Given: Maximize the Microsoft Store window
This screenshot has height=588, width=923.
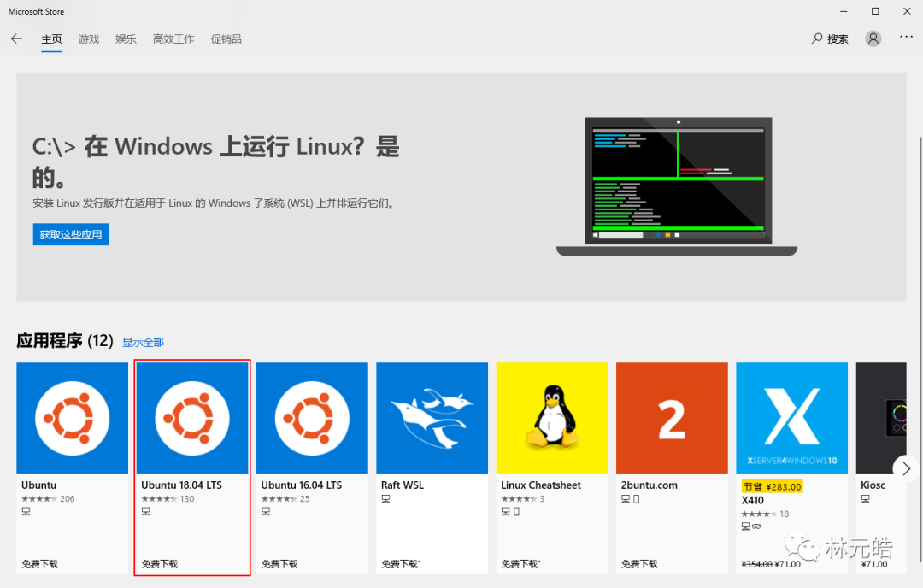Looking at the screenshot, I should [x=875, y=11].
